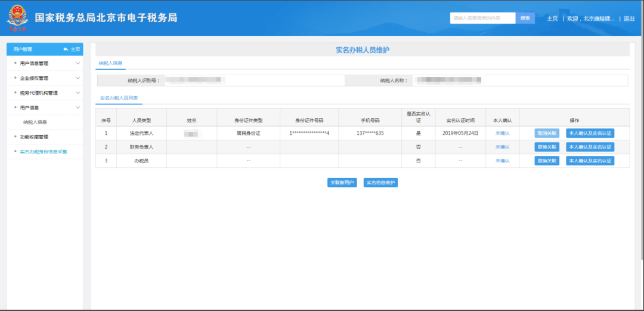644x311 pixels.
Task: Click 未确认 in the 财务负责人 row
Action: coord(502,147)
